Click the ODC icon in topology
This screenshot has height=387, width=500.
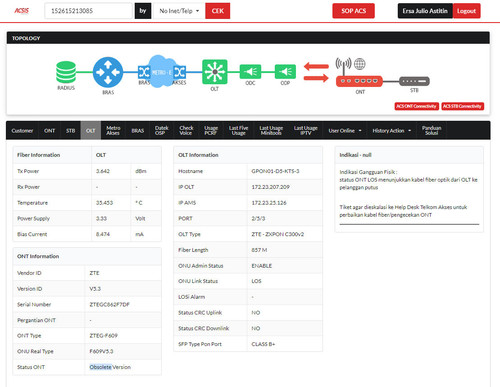[x=250, y=72]
